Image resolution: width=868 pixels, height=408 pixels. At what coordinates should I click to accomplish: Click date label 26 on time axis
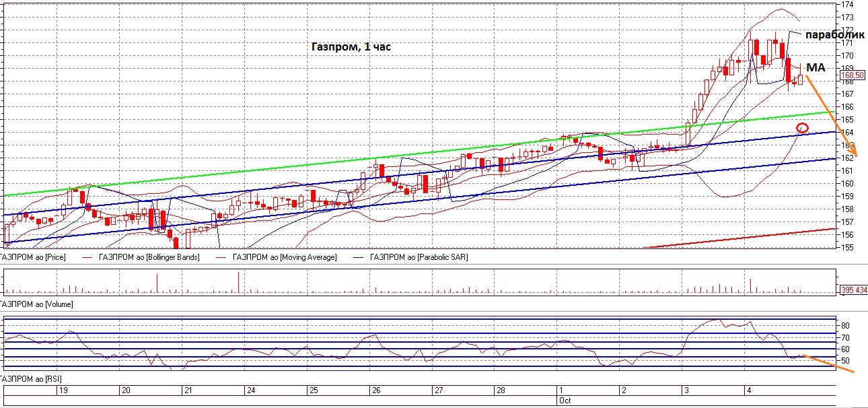pos(375,390)
